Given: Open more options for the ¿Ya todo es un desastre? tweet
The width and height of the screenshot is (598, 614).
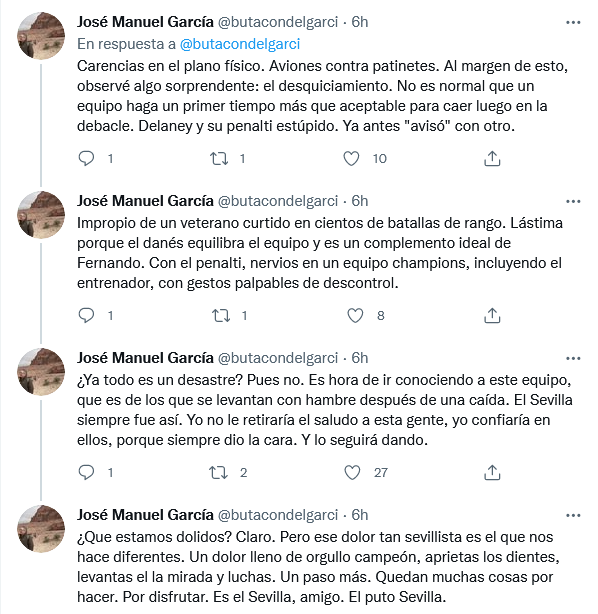Looking at the screenshot, I should (573, 358).
